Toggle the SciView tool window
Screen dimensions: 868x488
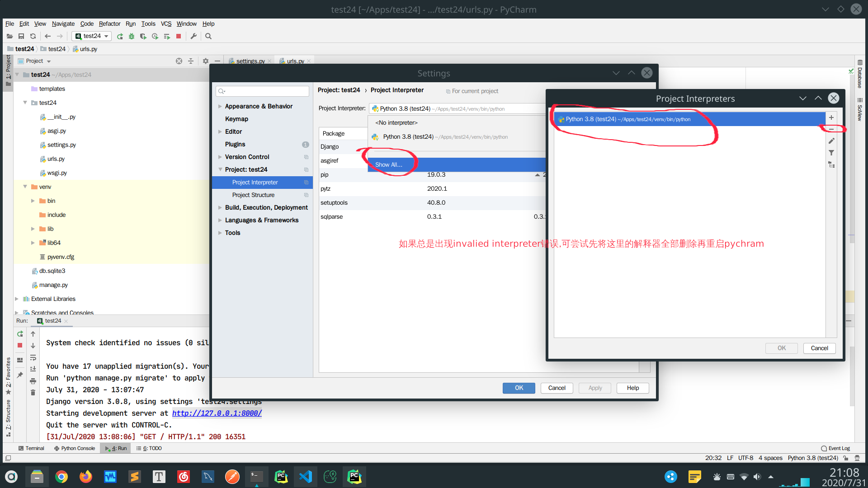click(859, 110)
